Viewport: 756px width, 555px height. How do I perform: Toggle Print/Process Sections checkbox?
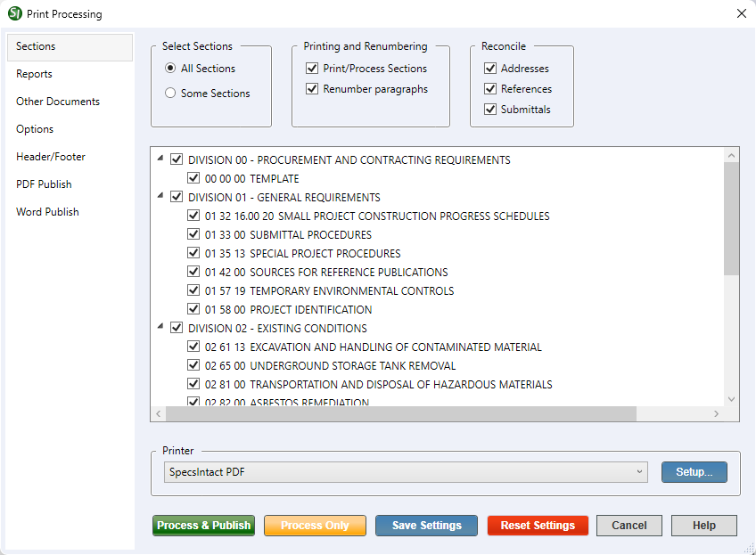[x=312, y=68]
